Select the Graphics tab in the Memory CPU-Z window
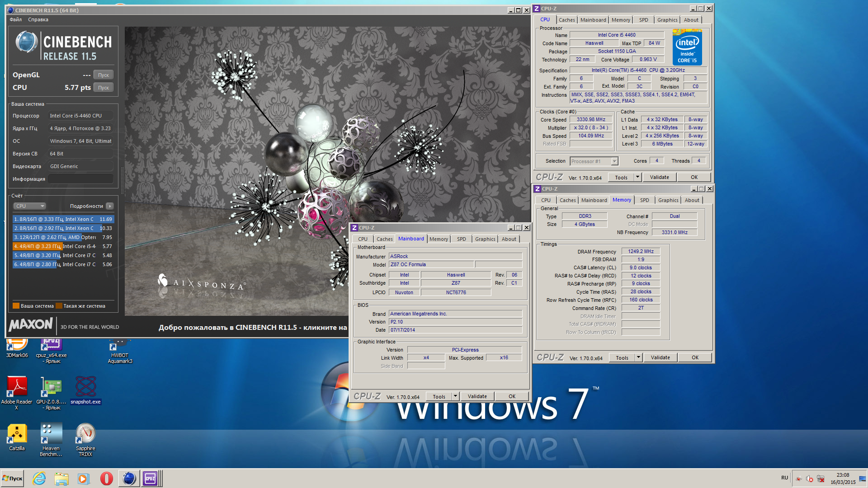 pos(668,200)
